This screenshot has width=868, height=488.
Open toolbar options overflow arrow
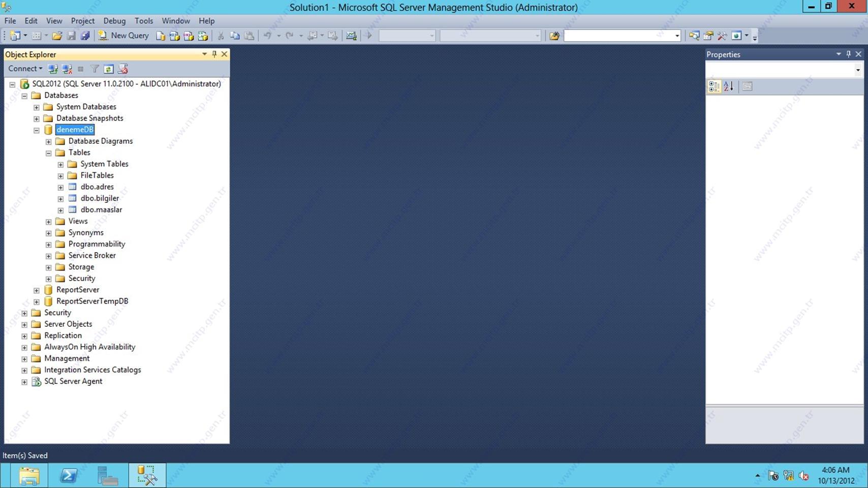click(x=755, y=37)
